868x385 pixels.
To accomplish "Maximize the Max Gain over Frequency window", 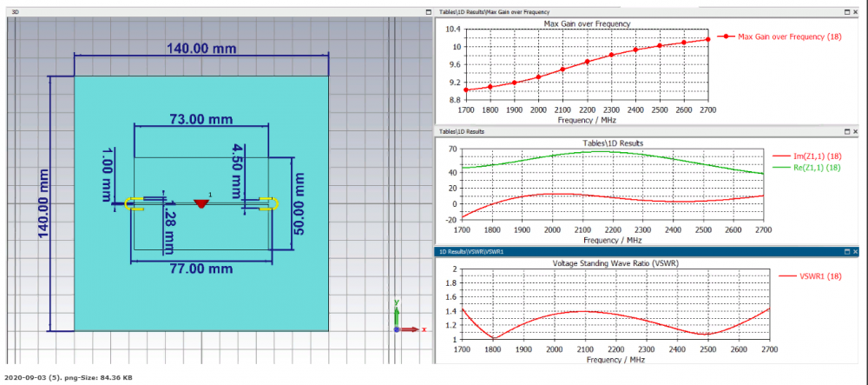I will 847,11.
